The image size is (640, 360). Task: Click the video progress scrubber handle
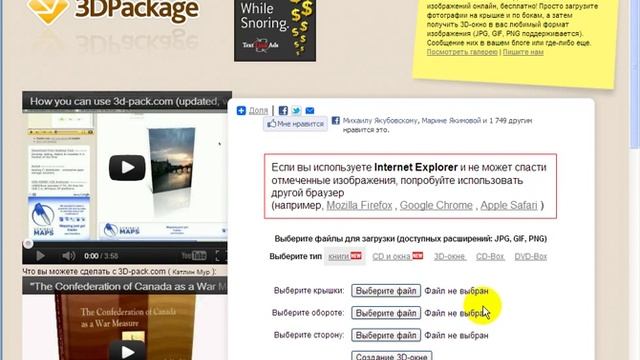coord(28,244)
